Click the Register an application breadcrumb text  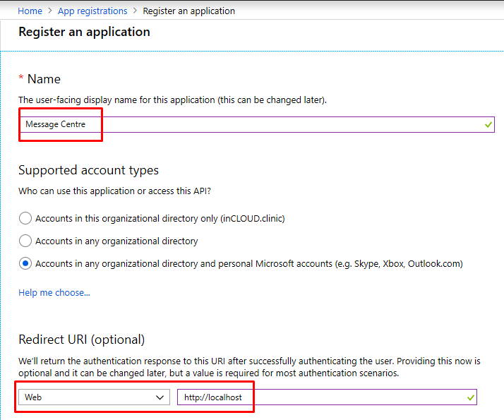[x=189, y=11]
